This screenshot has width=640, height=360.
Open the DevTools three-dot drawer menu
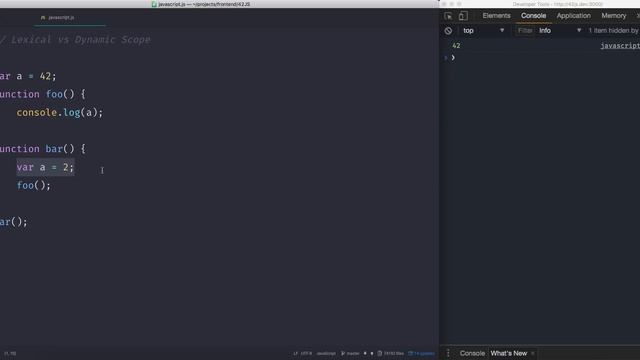point(448,353)
